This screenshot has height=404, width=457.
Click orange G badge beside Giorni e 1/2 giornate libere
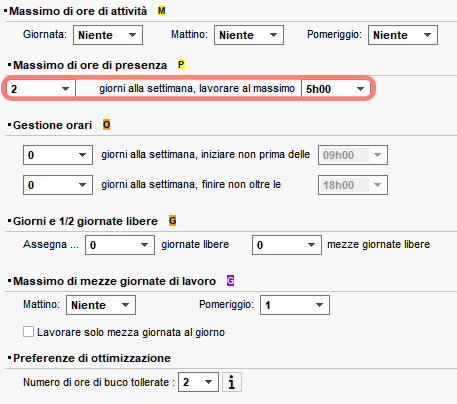coord(172,221)
